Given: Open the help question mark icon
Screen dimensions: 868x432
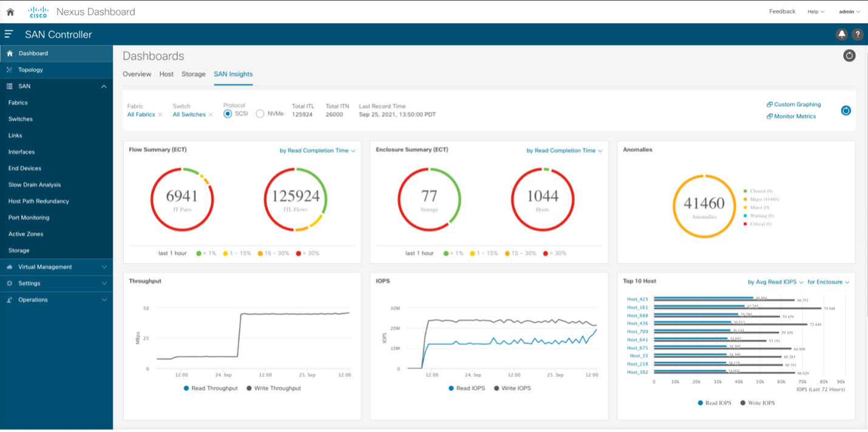Looking at the screenshot, I should click(x=857, y=35).
